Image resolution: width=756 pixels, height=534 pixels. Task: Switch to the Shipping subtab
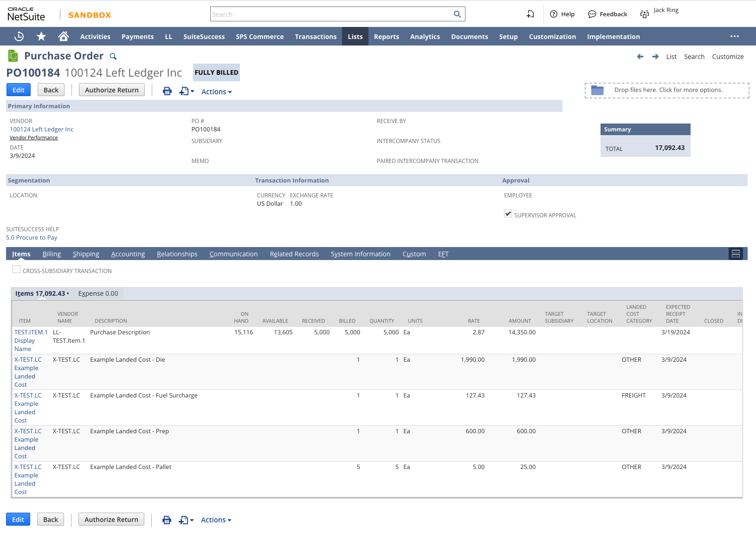coord(86,254)
